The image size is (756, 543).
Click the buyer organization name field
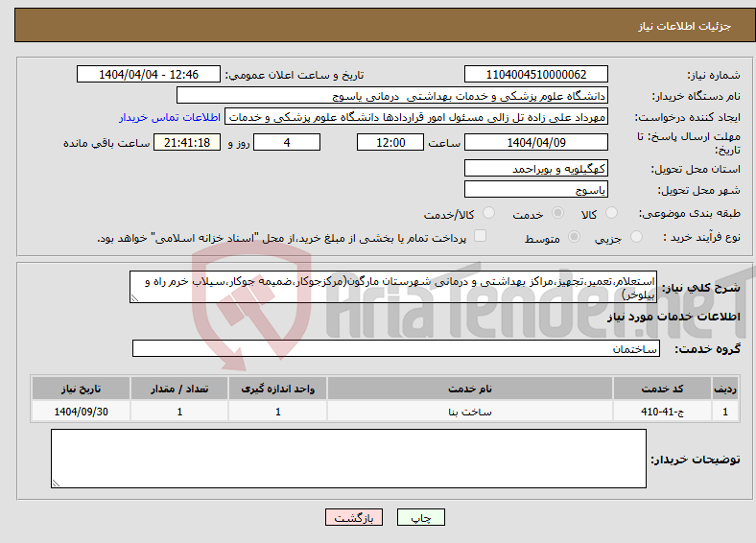pos(392,96)
